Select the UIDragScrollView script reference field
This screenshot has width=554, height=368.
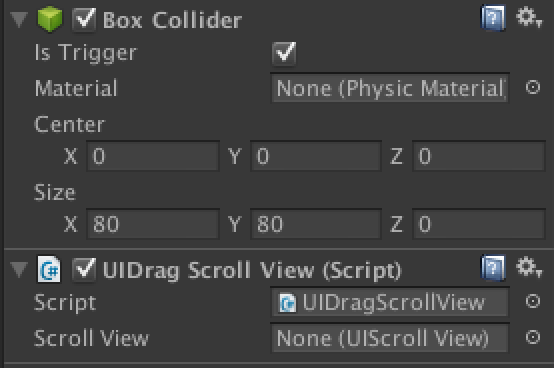pyautogui.click(x=390, y=302)
